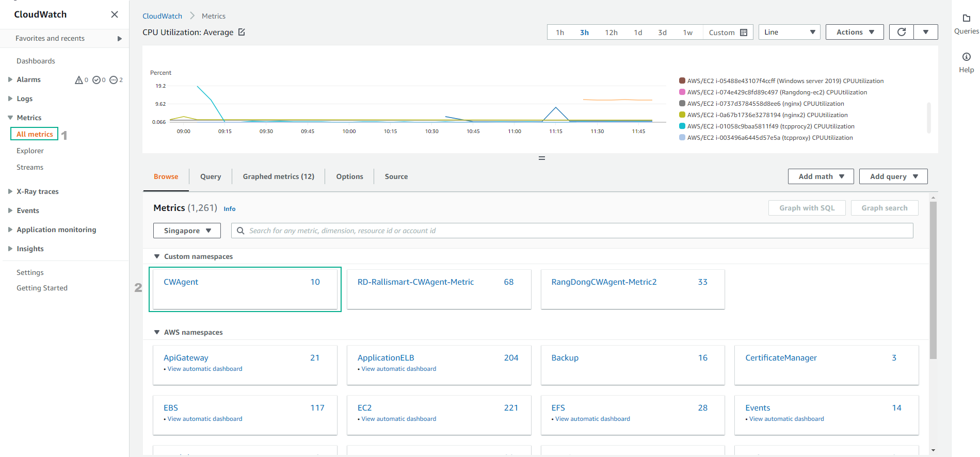Open the ApplicationELB namespace
The image size is (980, 457).
[x=385, y=357]
